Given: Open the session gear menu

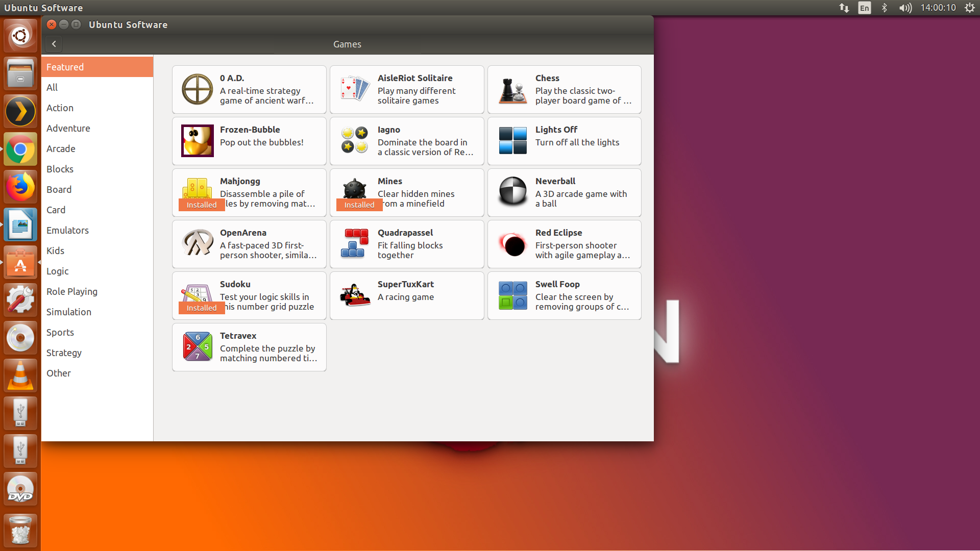Looking at the screenshot, I should [x=969, y=8].
